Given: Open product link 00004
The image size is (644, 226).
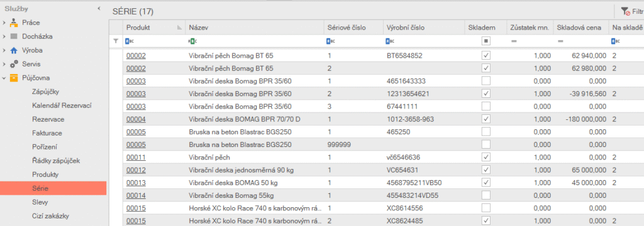Looking at the screenshot, I should (x=136, y=119).
